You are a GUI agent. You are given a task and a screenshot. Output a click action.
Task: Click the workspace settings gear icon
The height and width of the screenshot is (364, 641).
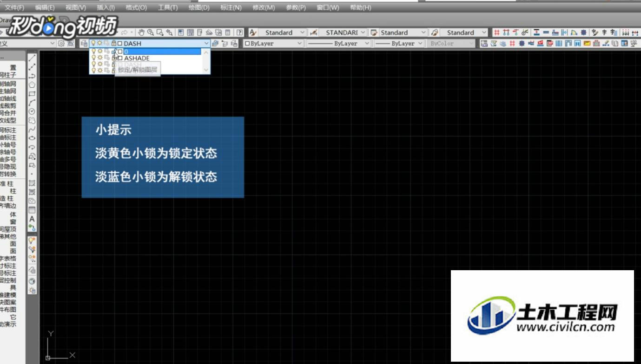point(61,43)
